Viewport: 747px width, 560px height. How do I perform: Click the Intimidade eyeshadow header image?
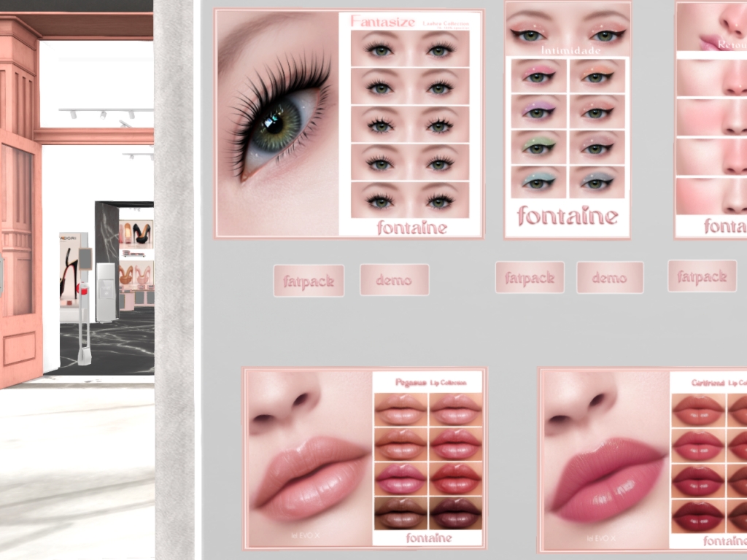tap(568, 29)
